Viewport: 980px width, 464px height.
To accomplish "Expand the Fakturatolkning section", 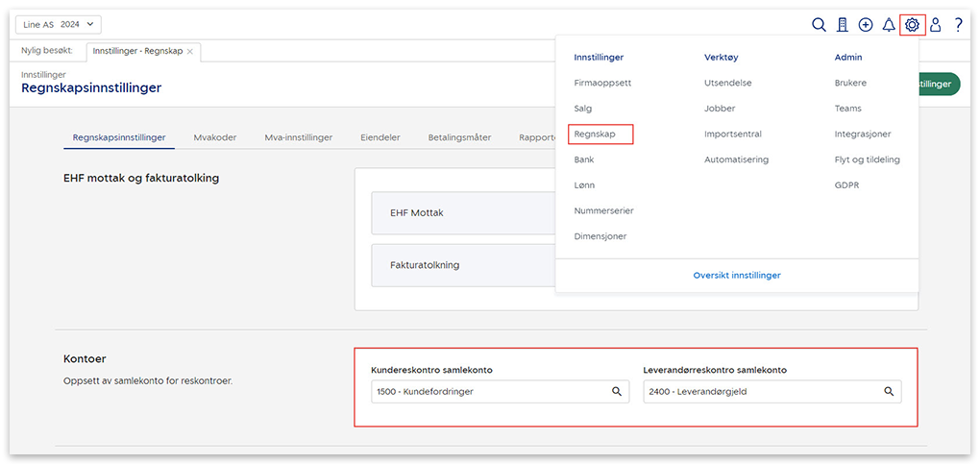I will coord(463,265).
